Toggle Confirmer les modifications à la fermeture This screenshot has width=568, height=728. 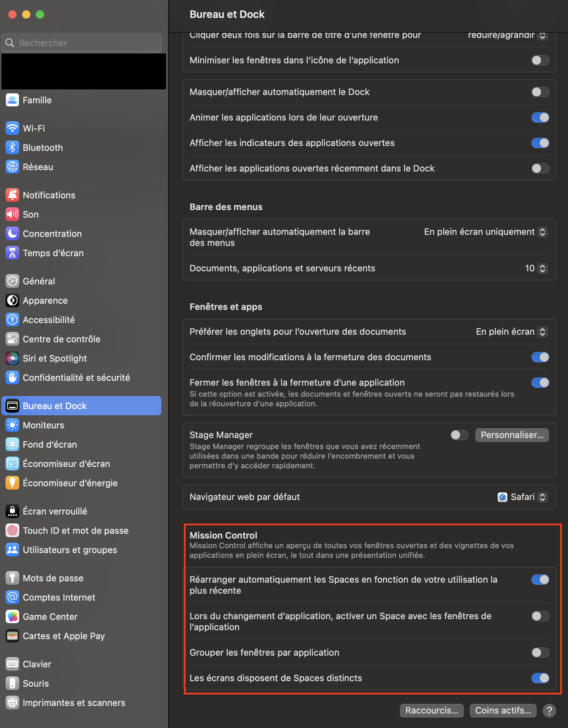540,357
